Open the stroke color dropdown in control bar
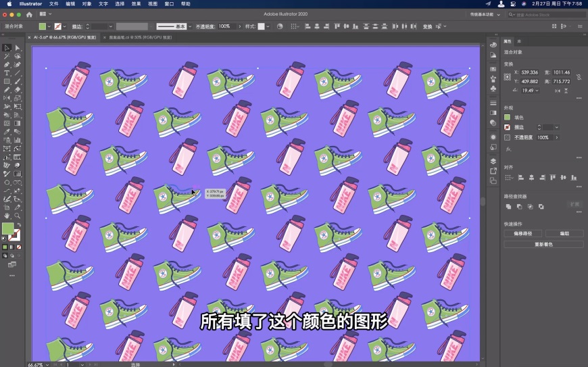Screen dimensions: 588x367 coord(64,26)
